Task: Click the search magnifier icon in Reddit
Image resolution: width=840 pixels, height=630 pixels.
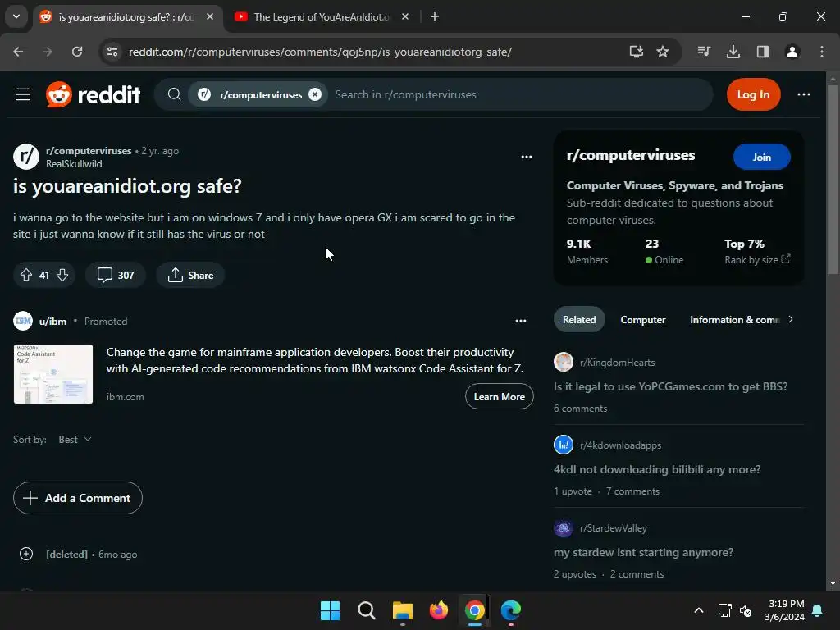Action: pos(174,95)
